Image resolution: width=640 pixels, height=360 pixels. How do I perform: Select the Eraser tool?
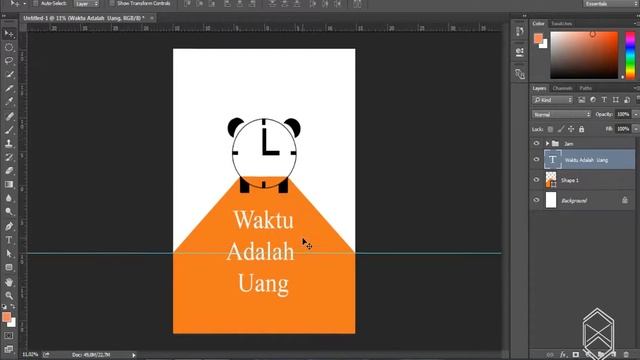[9, 171]
